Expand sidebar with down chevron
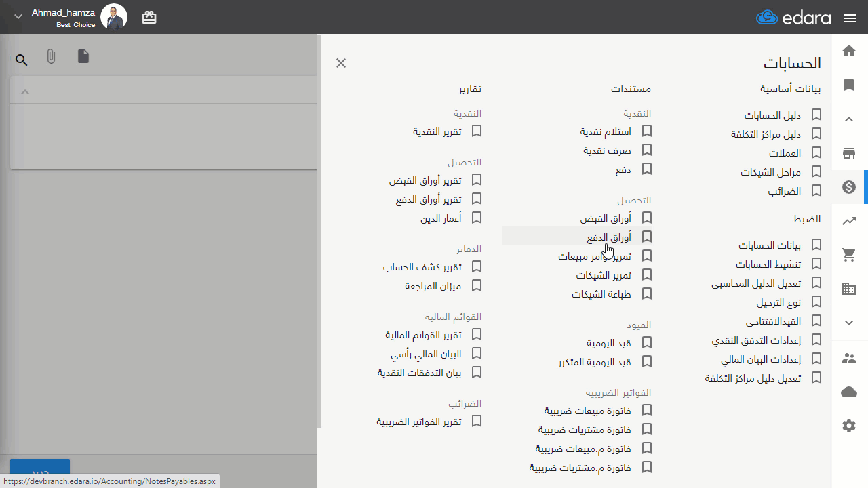 click(849, 323)
